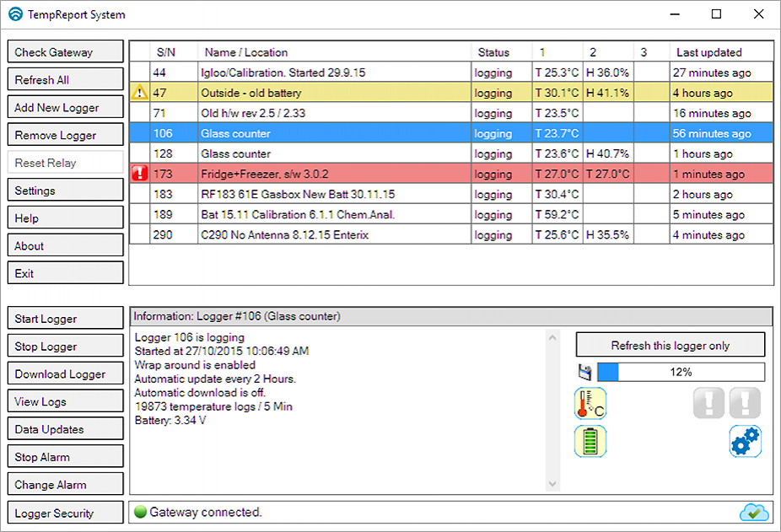Click the thermometer temperature icon in logger details
This screenshot has width=781, height=532.
pos(590,404)
